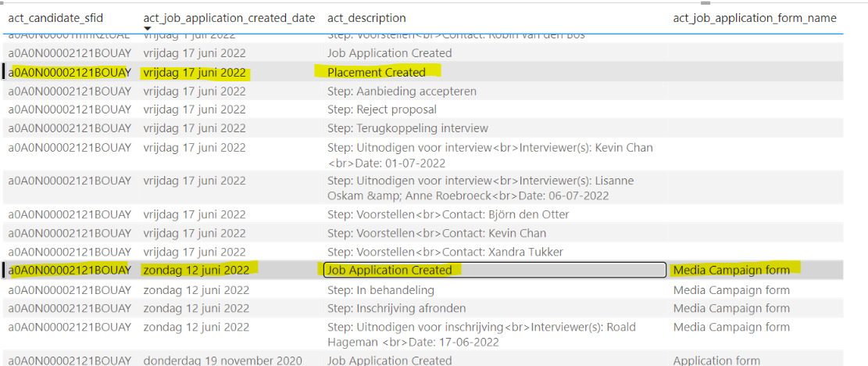
Task: Select the interview row dated 01-07-2022
Action: (424, 156)
